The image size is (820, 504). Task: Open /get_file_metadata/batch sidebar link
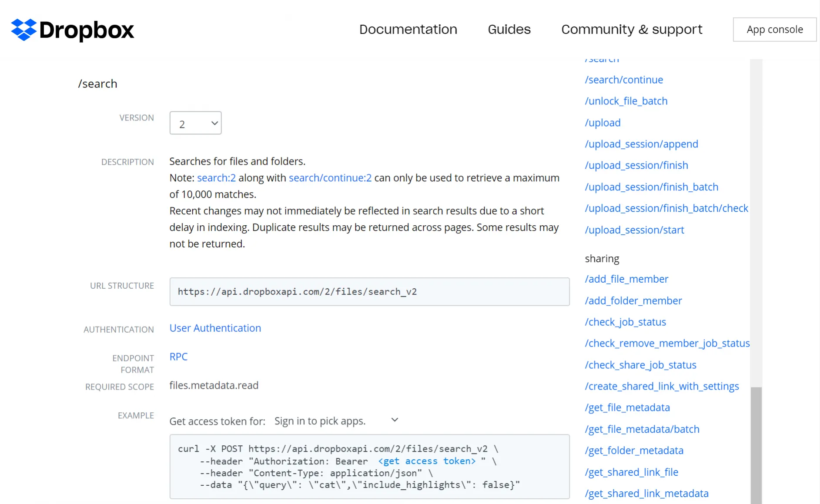coord(642,429)
